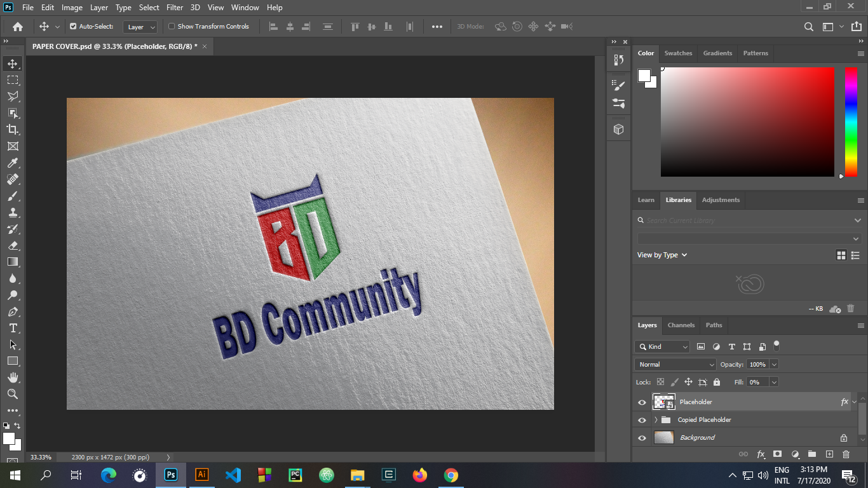Add a layer mask

pyautogui.click(x=777, y=454)
